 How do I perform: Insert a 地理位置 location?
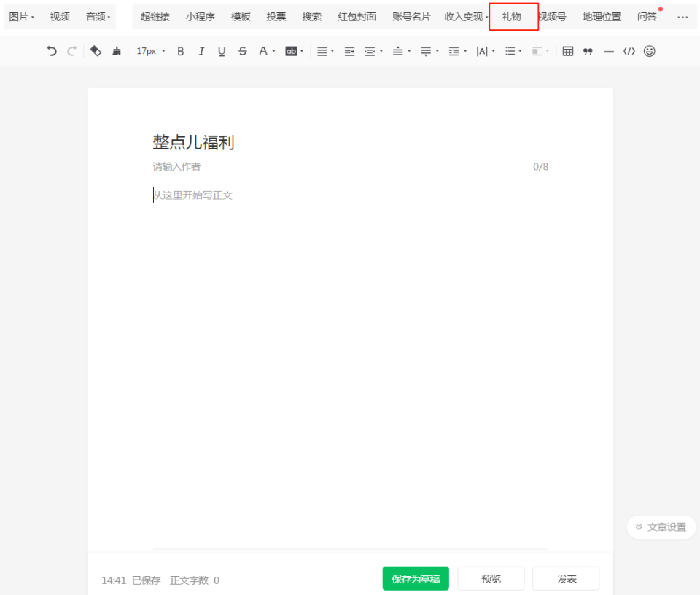pyautogui.click(x=602, y=17)
